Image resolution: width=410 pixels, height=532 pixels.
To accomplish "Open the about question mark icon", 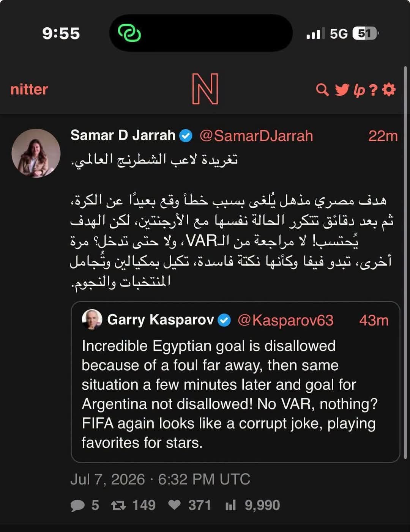I will (374, 90).
